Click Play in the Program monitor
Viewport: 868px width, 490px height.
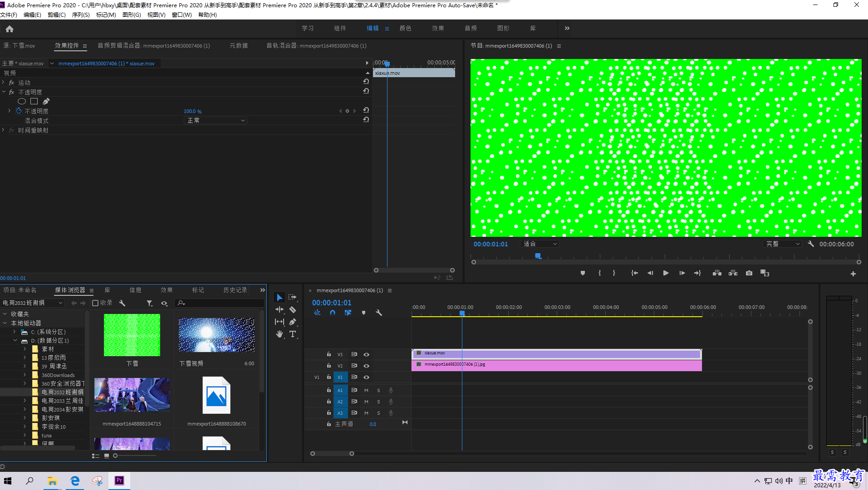pyautogui.click(x=666, y=273)
